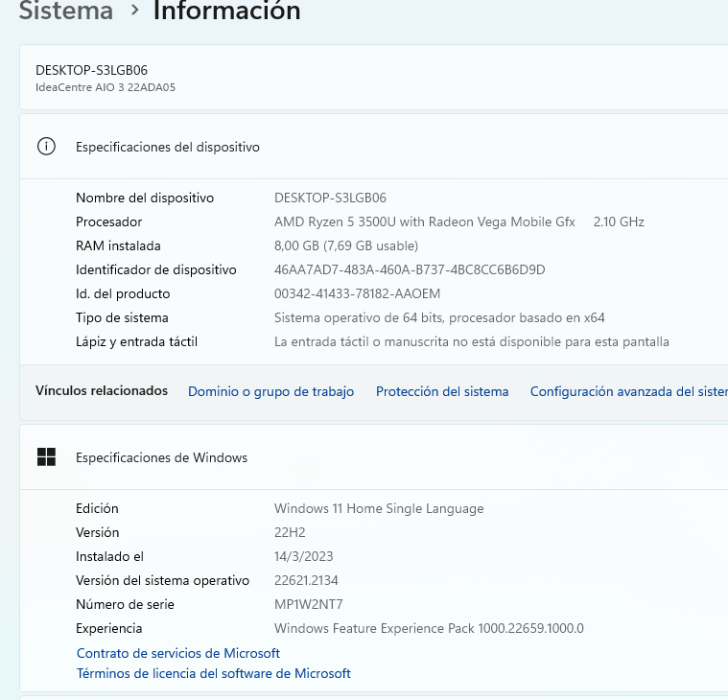728x700 pixels.
Task: Click the Versión label
Action: click(x=98, y=532)
